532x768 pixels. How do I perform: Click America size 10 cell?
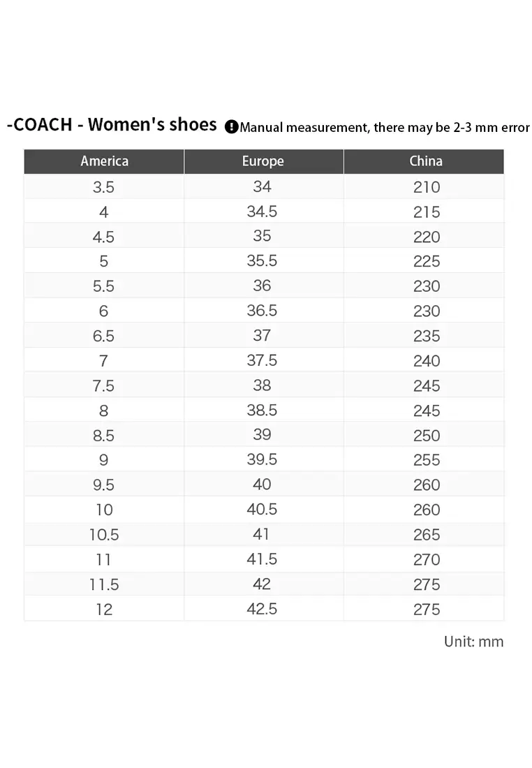click(103, 510)
